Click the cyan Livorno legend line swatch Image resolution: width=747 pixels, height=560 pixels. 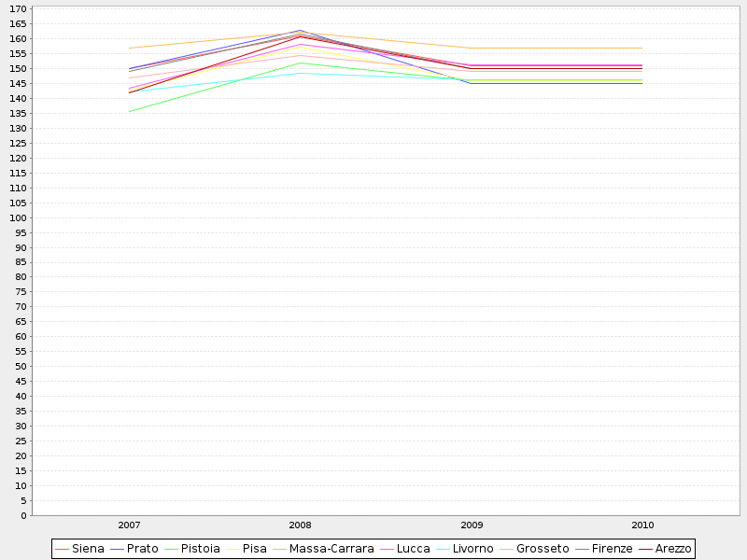coord(443,550)
